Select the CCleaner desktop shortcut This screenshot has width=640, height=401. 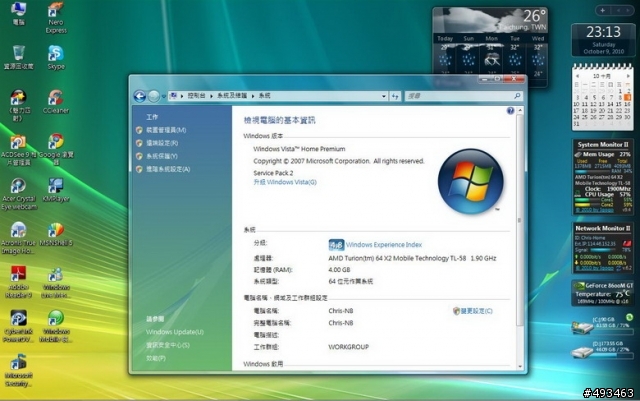pyautogui.click(x=56, y=102)
